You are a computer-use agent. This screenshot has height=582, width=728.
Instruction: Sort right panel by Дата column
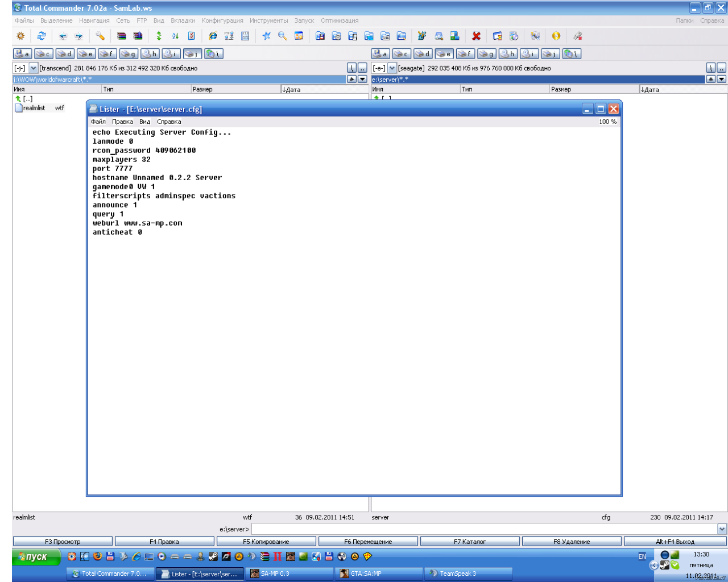[683, 89]
